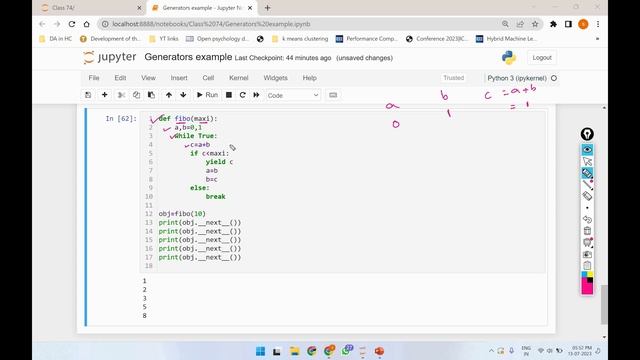Viewport: 640px width, 360px height.
Task: Select the cursor mode in pen toolbar
Action: click(x=587, y=162)
